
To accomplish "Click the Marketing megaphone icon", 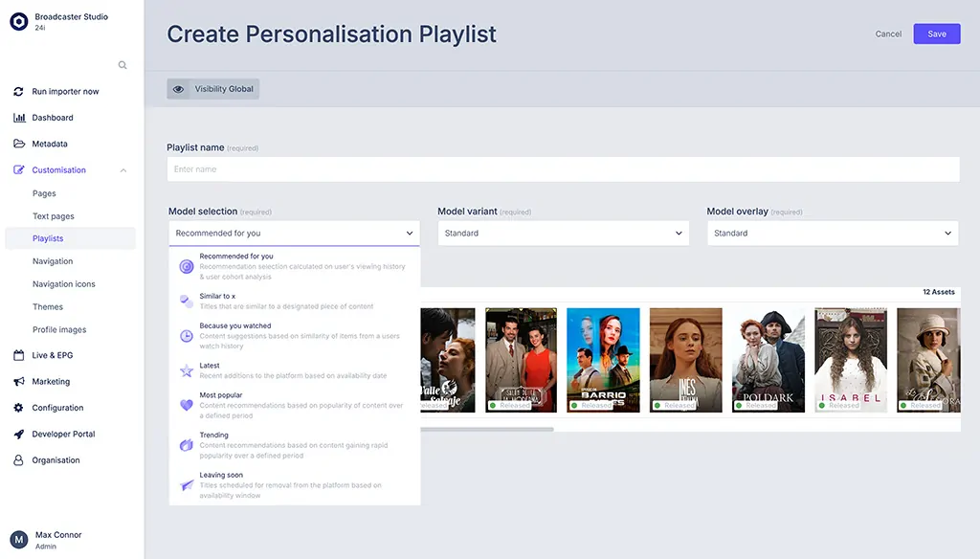I will coord(19,381).
